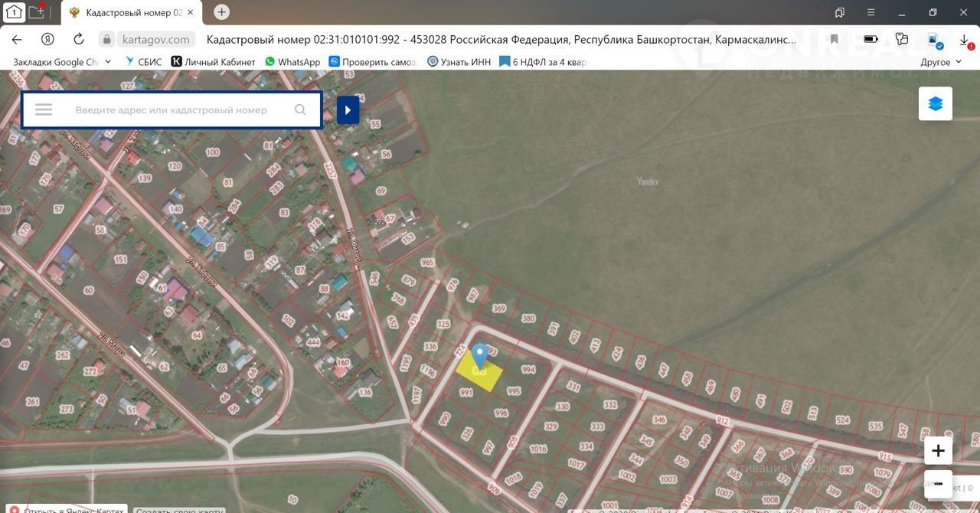Reload the current page
Image resolution: width=980 pixels, height=513 pixels.
78,39
